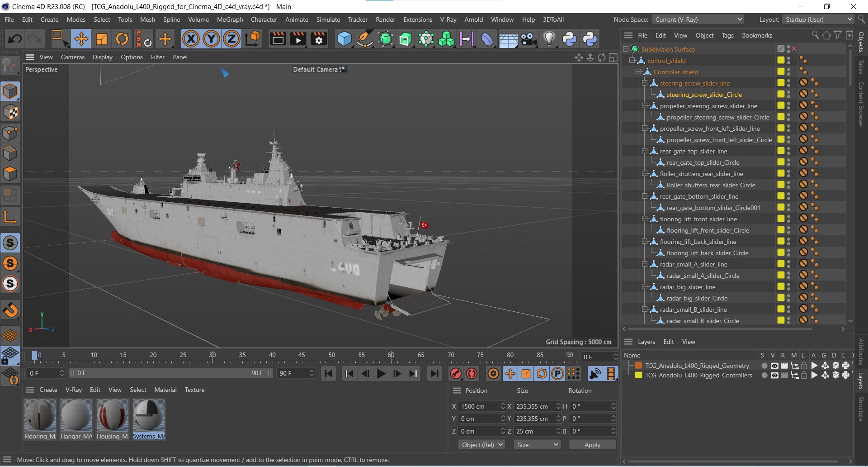Collapse the Controler_shield node

(x=639, y=71)
